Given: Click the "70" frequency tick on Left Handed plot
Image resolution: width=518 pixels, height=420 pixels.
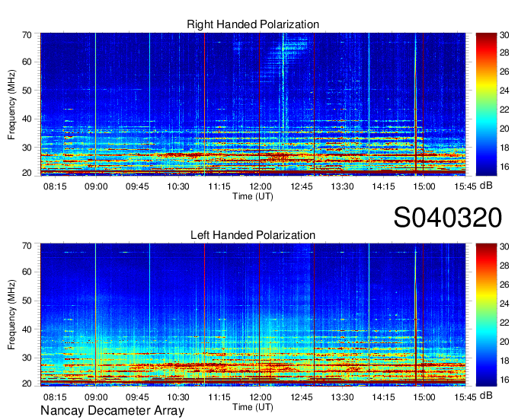Looking at the screenshot, I should pos(27,246).
